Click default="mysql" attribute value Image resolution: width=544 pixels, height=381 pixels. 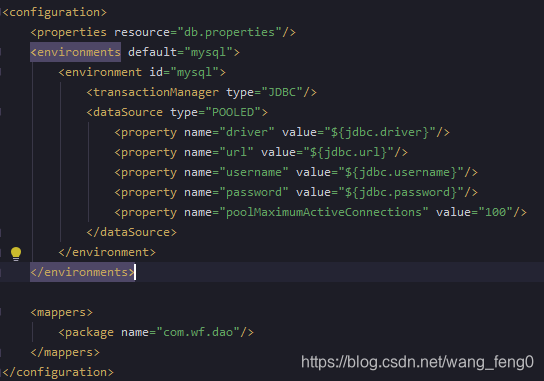[208, 52]
